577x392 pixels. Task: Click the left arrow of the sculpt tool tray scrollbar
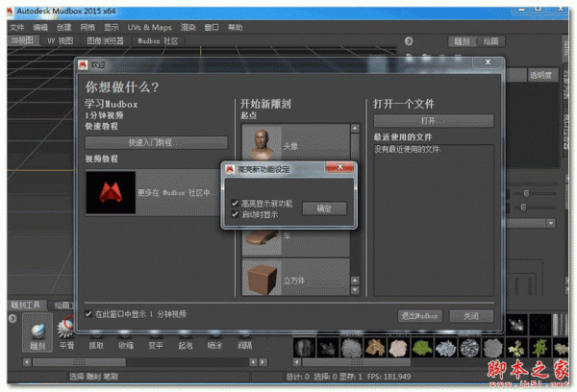click(27, 362)
